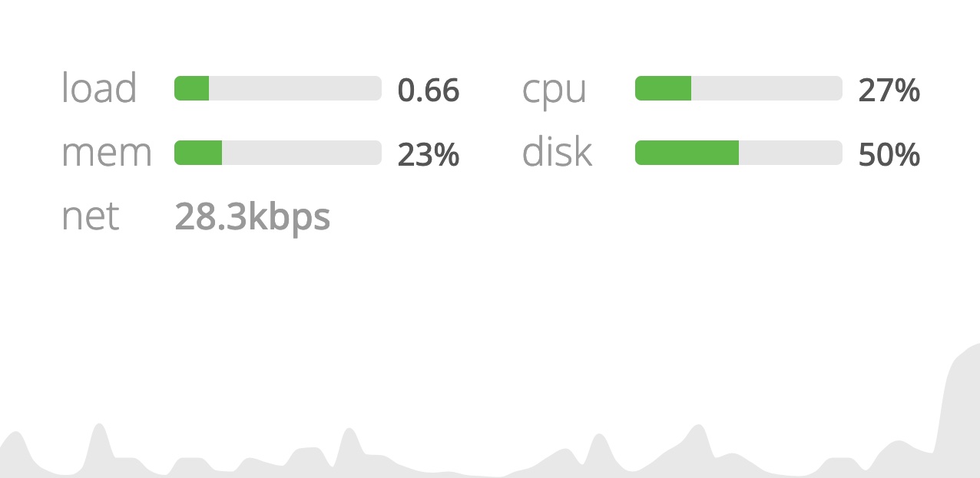Select the 28.3kbps network speed readout
This screenshot has height=478, width=980.
click(x=252, y=218)
